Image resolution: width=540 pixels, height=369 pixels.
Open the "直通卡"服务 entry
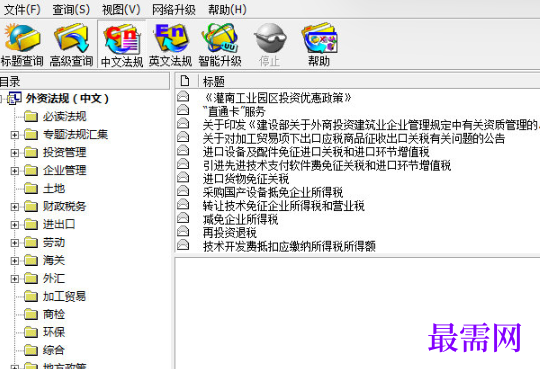click(234, 111)
